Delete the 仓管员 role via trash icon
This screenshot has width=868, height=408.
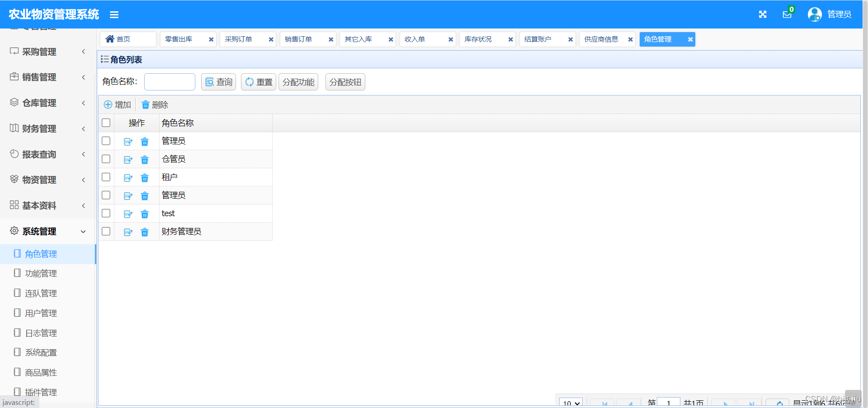[x=145, y=160]
